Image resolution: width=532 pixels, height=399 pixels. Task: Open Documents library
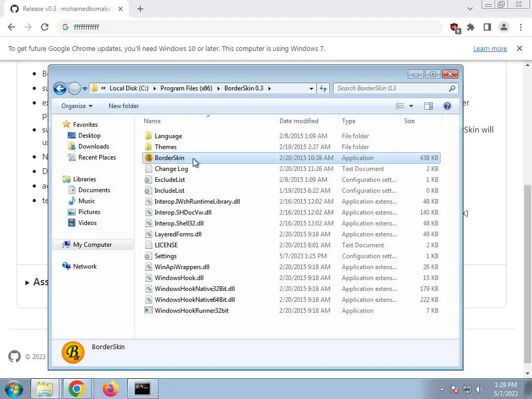94,190
